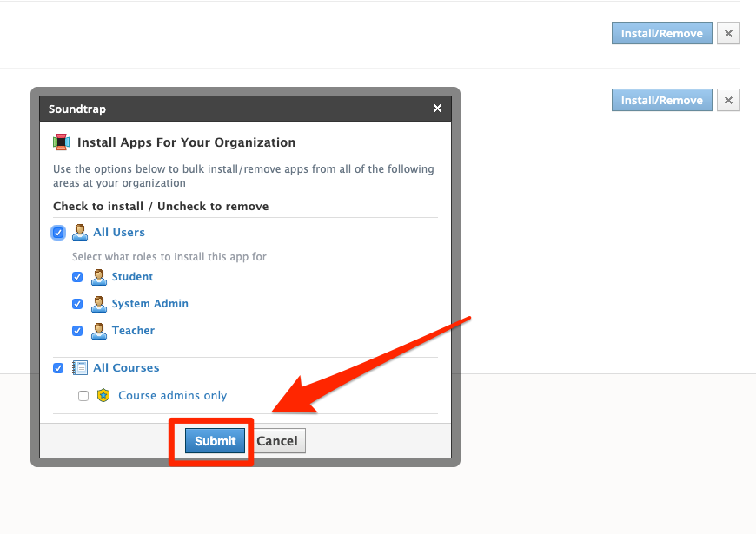The width and height of the screenshot is (756, 534).
Task: Click 'Check to install / Uncheck to remove' text
Action: click(161, 207)
